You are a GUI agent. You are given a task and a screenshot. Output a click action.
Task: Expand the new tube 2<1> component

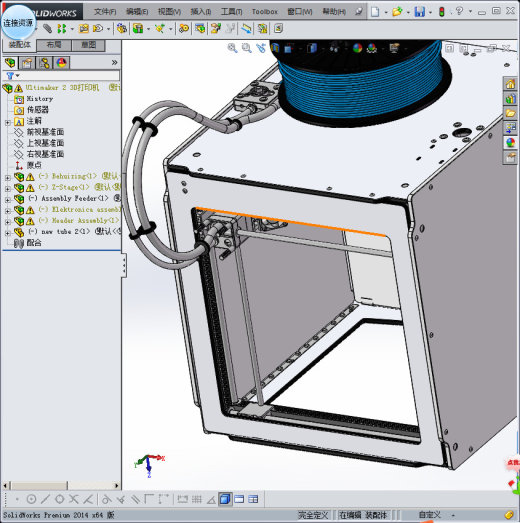(8, 233)
